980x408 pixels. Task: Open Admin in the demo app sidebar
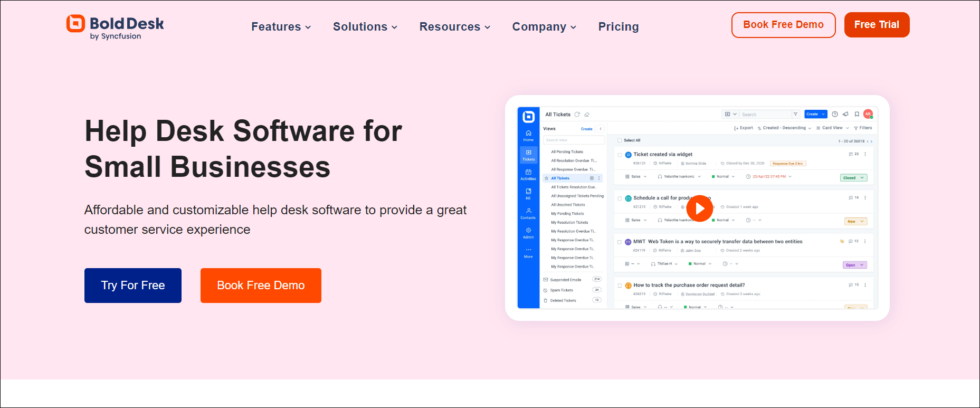click(x=528, y=233)
